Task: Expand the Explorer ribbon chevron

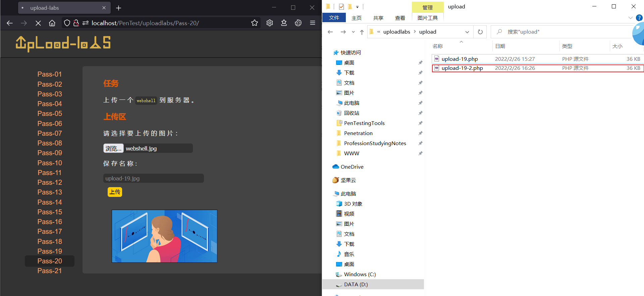Action: click(x=630, y=17)
